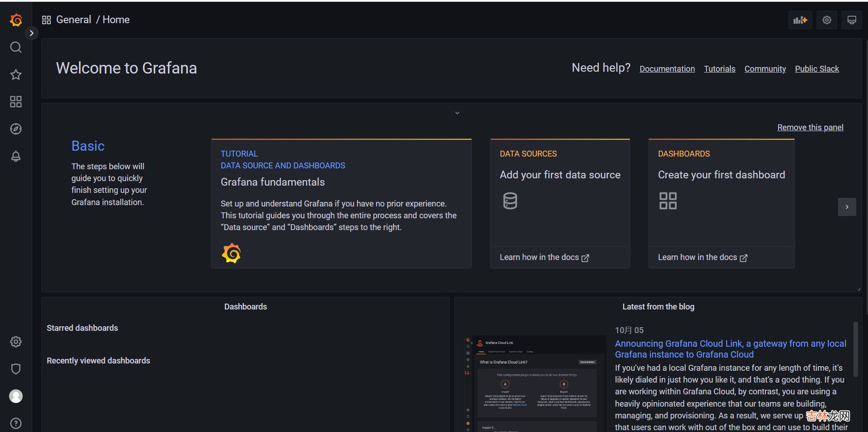Open the Alerting bell icon
Viewport: 868px width, 432px height.
[16, 156]
